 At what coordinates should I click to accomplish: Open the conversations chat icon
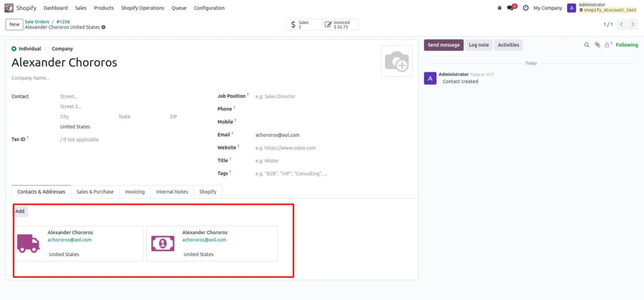click(511, 8)
